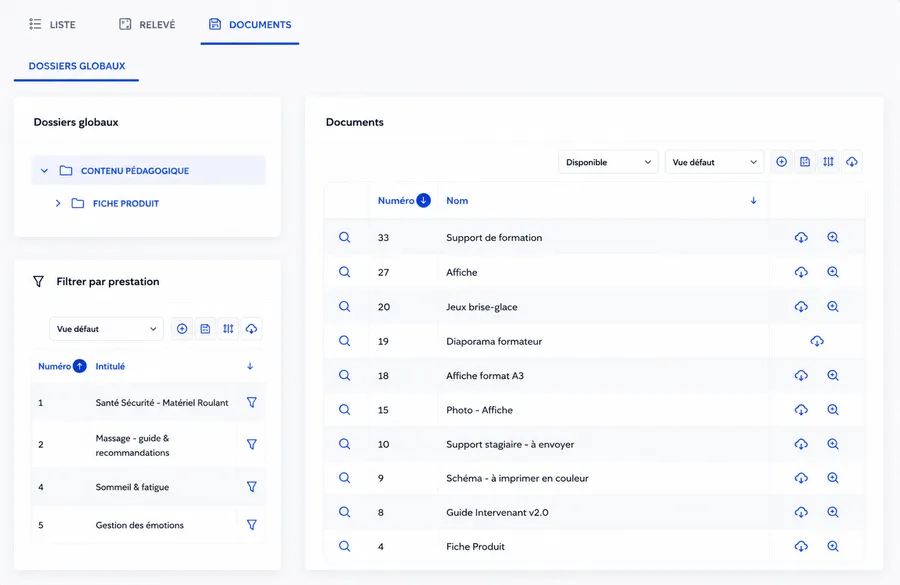Viewport: 900px width, 585px height.
Task: Switch to the RELEVÉ tab
Action: coord(147,25)
